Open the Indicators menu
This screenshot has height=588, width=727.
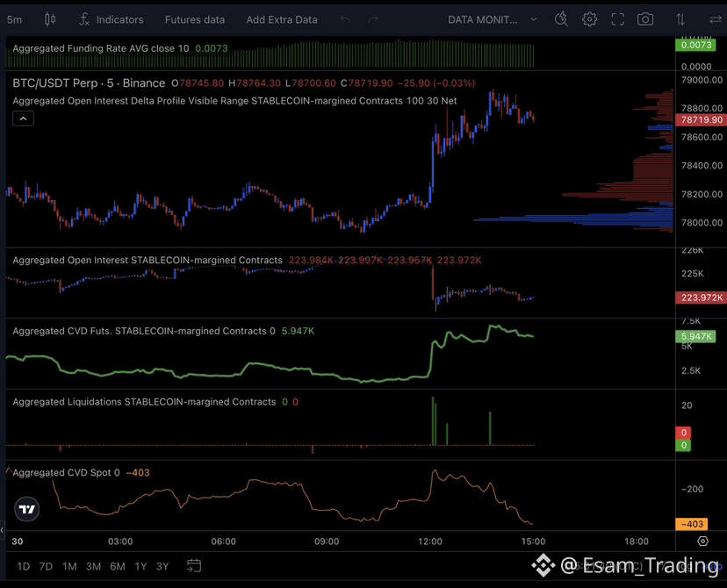coord(112,19)
